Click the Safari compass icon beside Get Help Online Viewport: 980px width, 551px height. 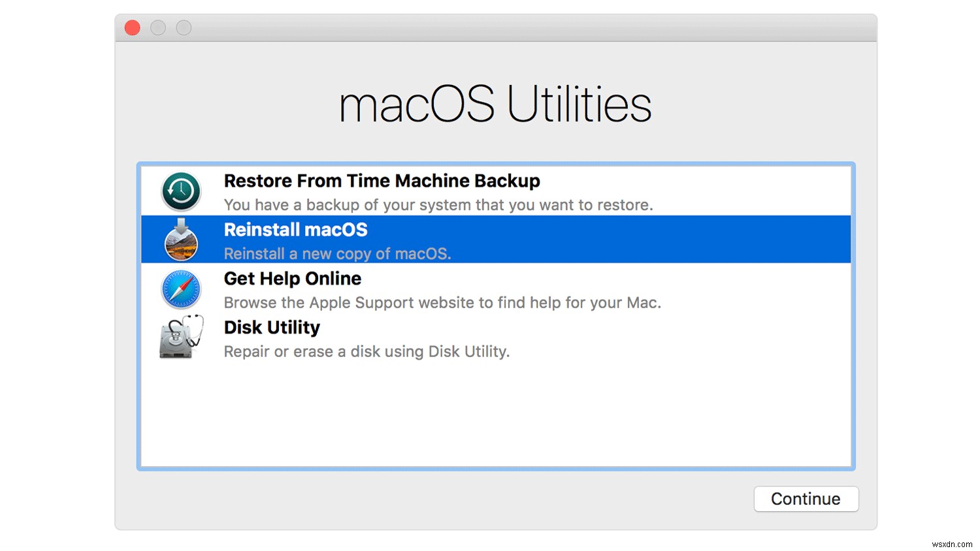tap(181, 289)
